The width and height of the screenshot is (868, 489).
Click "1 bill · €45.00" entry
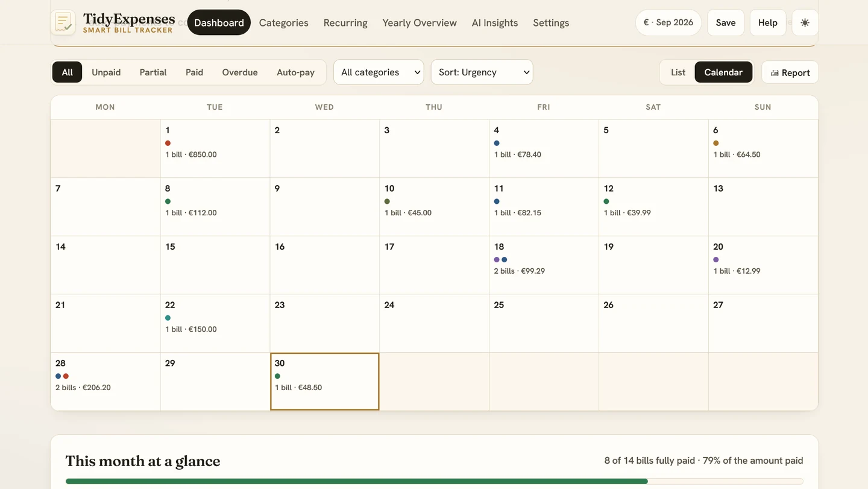pos(408,213)
